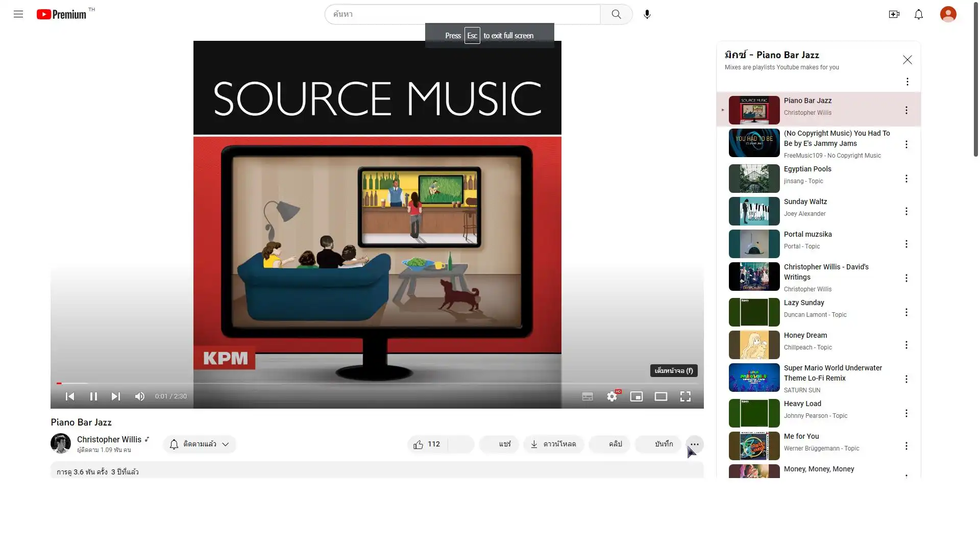Click the video progress bar
The height and width of the screenshot is (551, 980).
tap(377, 383)
